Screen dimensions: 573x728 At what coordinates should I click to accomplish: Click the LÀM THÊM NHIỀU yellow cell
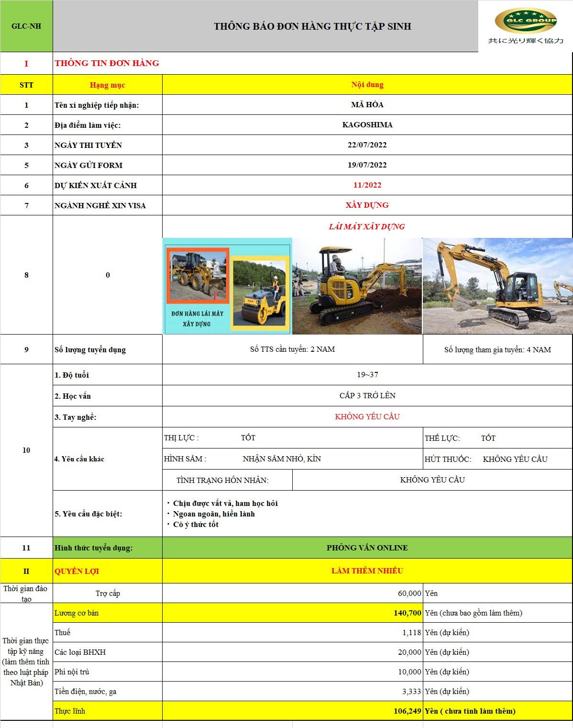pos(367,571)
